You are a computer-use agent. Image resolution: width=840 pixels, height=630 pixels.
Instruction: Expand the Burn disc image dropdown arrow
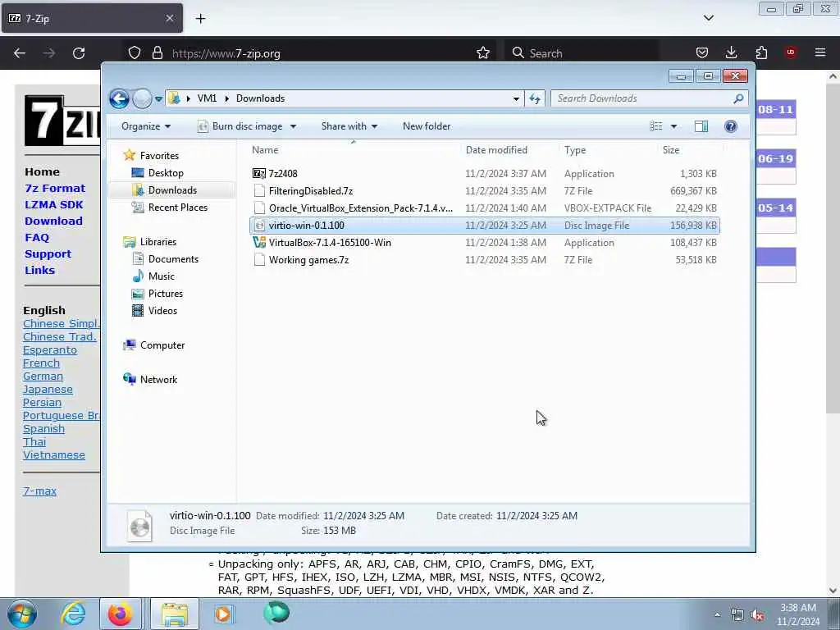(x=293, y=126)
